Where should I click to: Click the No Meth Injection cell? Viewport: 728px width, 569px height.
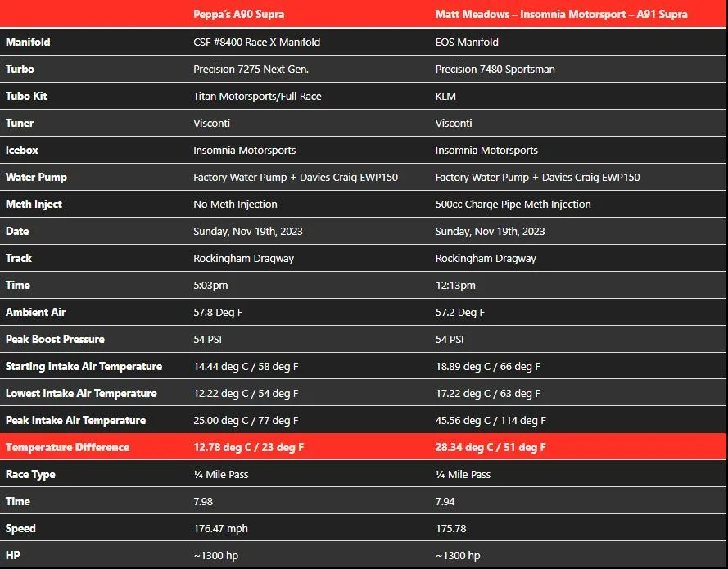[235, 204]
